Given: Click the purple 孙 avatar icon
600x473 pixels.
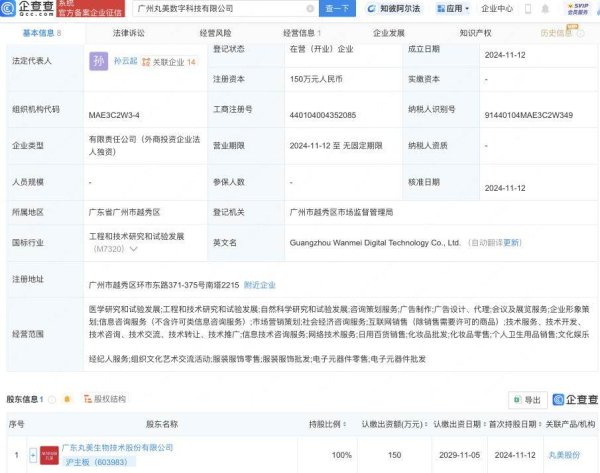Looking at the screenshot, I should [x=99, y=61].
